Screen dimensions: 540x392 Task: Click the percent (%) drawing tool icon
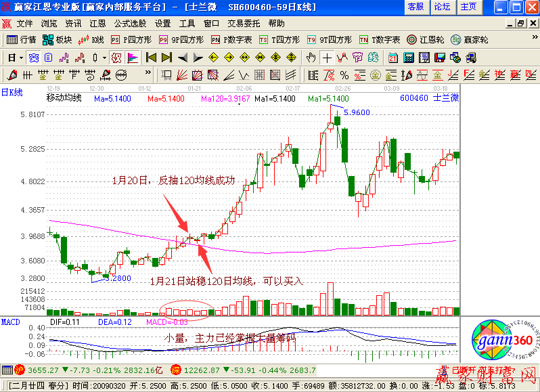344,74
